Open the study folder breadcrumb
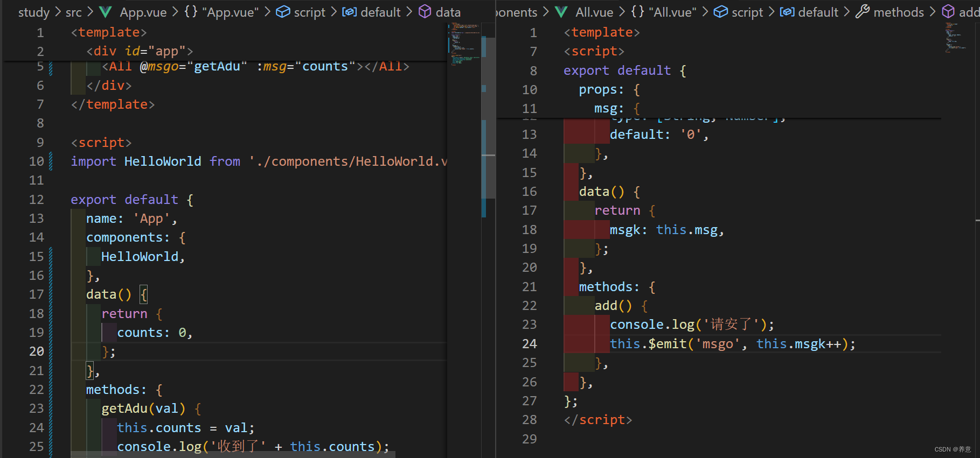Image resolution: width=980 pixels, height=458 pixels. click(x=33, y=12)
